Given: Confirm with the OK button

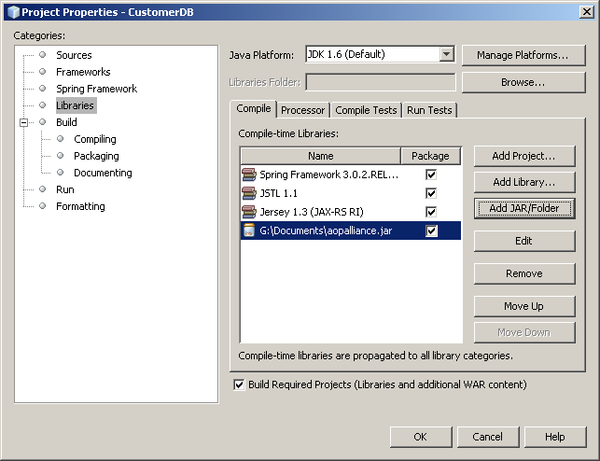Looking at the screenshot, I should 421,437.
